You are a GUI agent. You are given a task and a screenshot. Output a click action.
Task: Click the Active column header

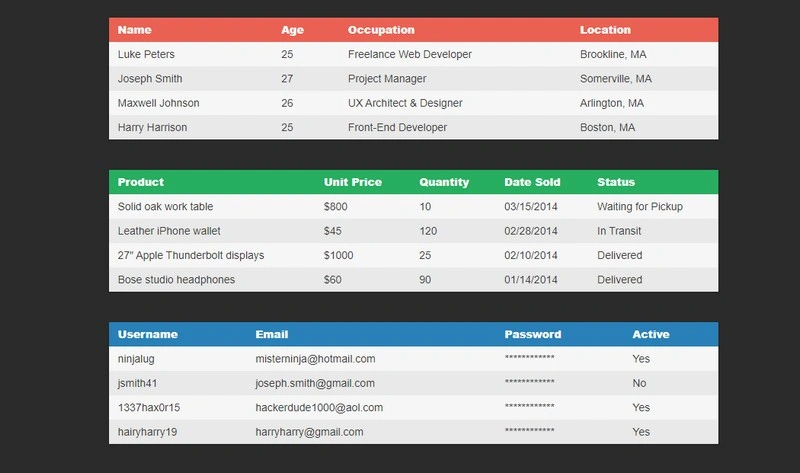pos(651,334)
